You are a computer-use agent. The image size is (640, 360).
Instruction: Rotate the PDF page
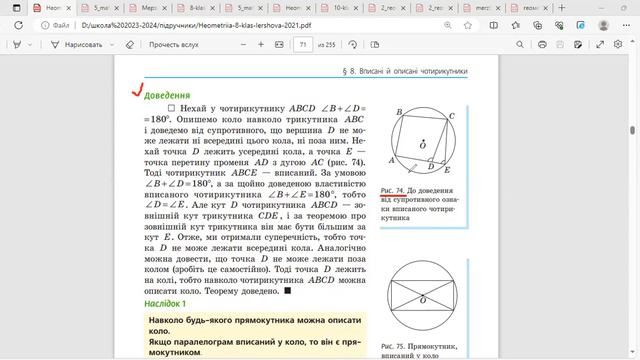[x=353, y=44]
